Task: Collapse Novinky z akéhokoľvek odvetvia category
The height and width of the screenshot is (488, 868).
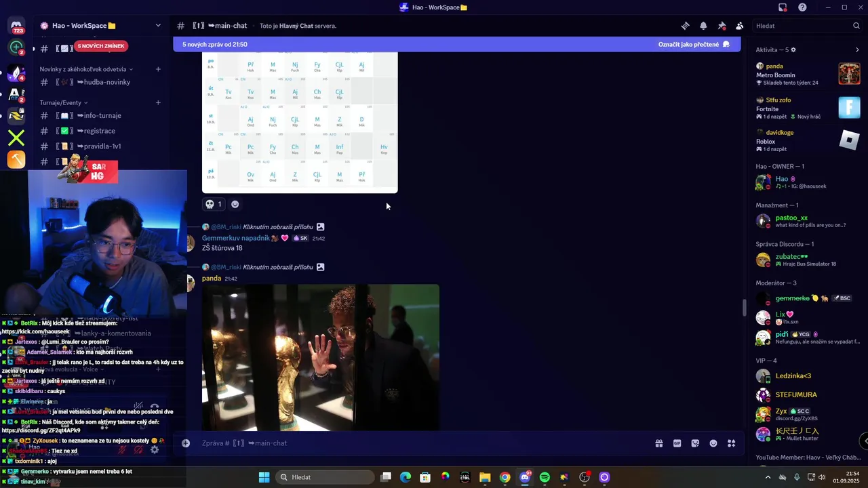Action: pyautogui.click(x=86, y=69)
